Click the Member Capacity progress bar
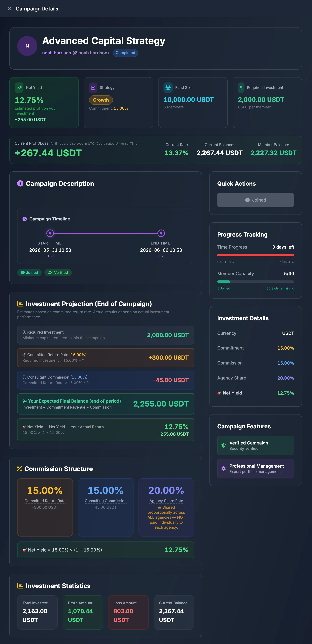This screenshot has width=312, height=644. click(255, 282)
